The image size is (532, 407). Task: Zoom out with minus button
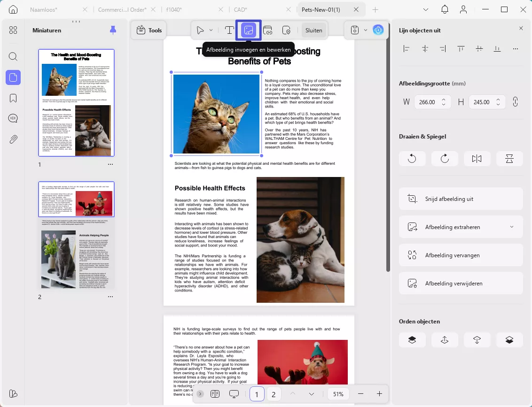click(360, 394)
